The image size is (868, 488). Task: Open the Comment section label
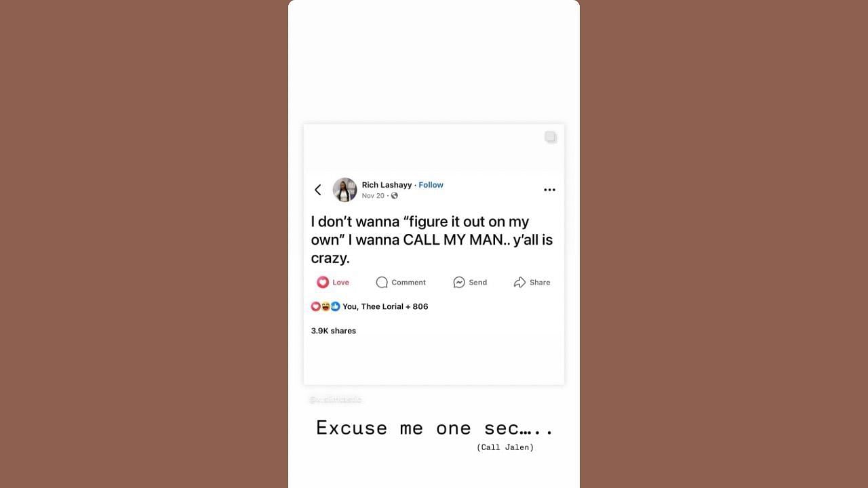pos(408,283)
